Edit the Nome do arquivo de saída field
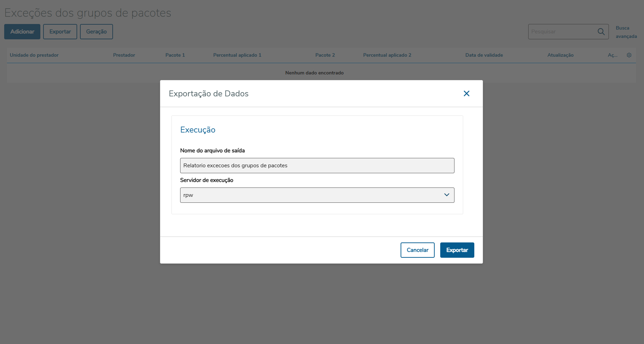 317,166
